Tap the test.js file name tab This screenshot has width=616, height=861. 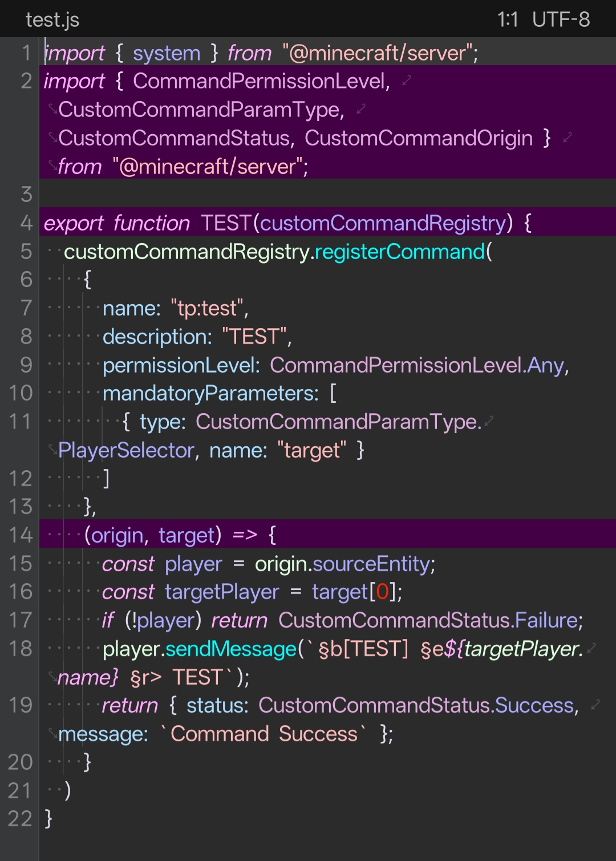[x=52, y=20]
